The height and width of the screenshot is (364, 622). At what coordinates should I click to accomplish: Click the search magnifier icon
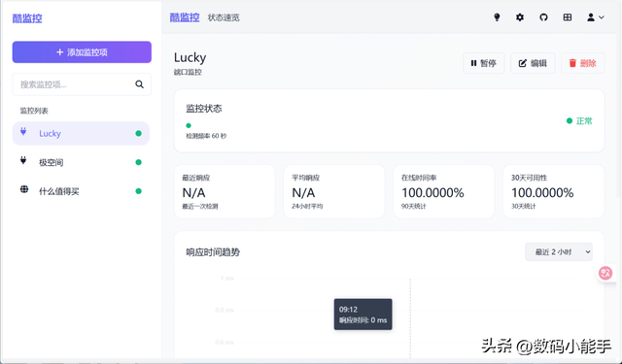click(139, 84)
